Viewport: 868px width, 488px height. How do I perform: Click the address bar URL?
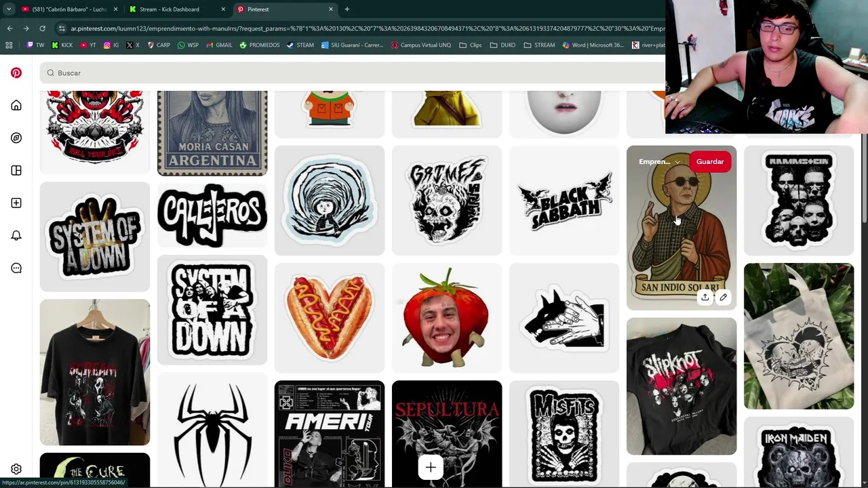point(368,28)
